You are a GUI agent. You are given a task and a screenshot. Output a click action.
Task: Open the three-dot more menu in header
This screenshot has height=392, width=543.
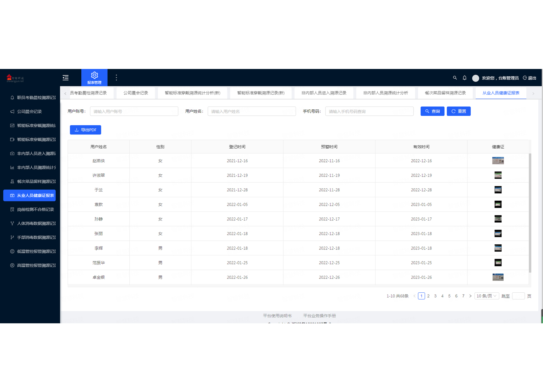(116, 78)
